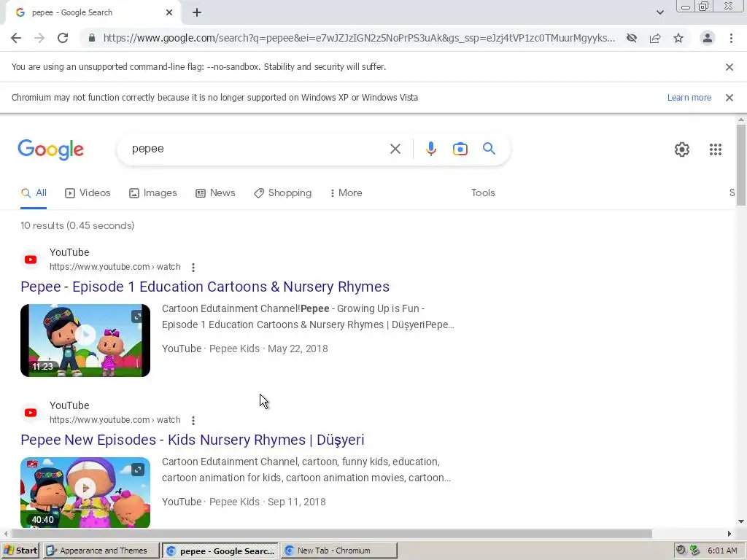Open a new browser tab
Screen dimensions: 747x560
(x=197, y=12)
